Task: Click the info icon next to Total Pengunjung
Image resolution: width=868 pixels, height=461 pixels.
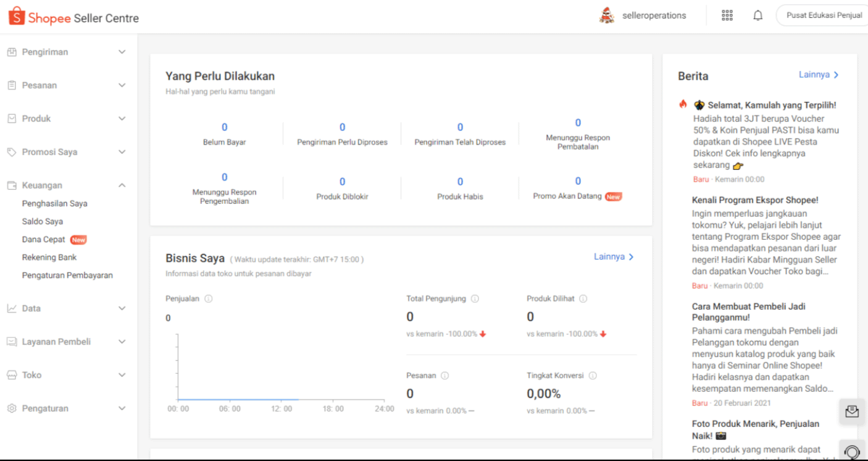Action: tap(475, 299)
